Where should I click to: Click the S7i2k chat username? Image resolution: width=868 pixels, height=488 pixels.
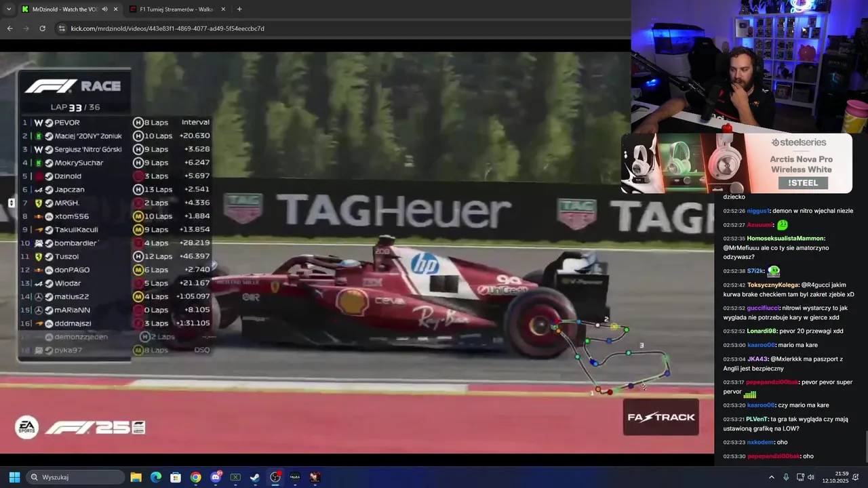[x=755, y=271]
